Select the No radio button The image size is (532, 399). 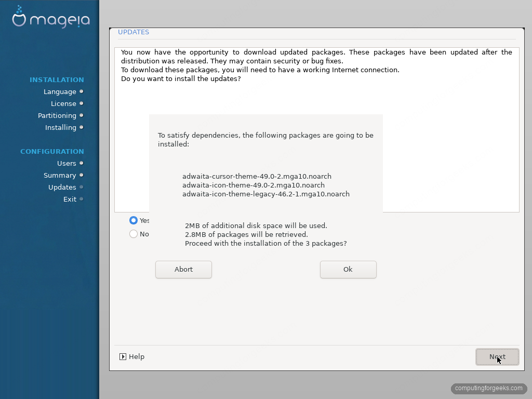(134, 234)
